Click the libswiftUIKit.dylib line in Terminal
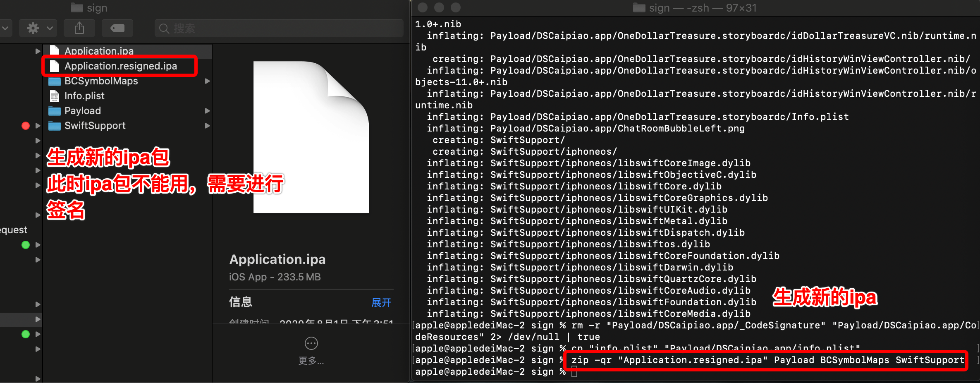 coord(577,209)
